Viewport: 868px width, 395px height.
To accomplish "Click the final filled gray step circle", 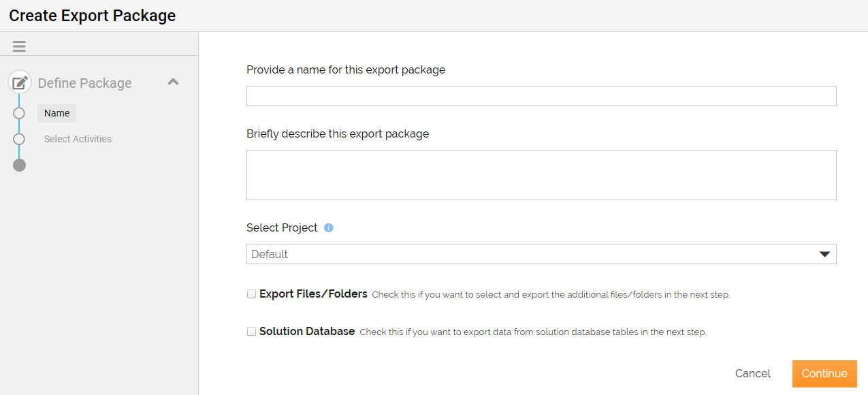I will (x=19, y=165).
